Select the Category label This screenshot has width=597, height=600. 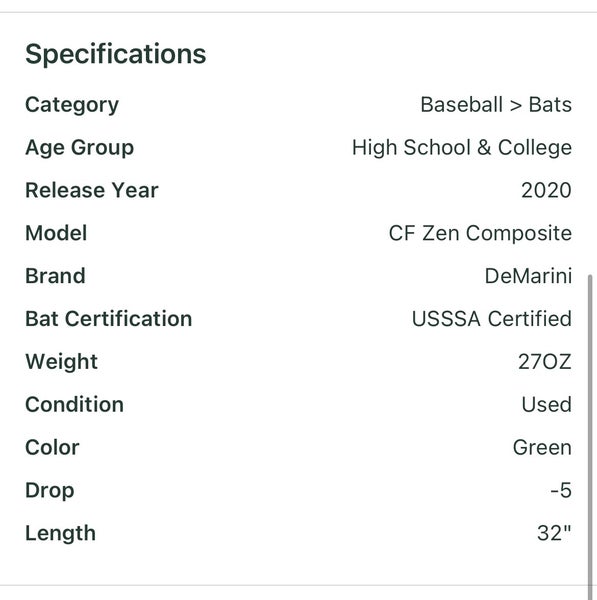tap(72, 105)
